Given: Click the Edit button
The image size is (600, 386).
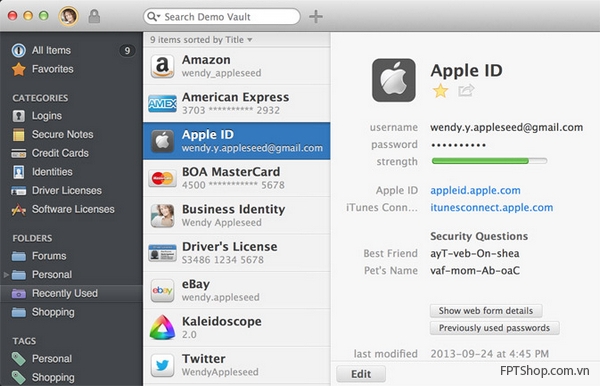Looking at the screenshot, I should (x=361, y=374).
